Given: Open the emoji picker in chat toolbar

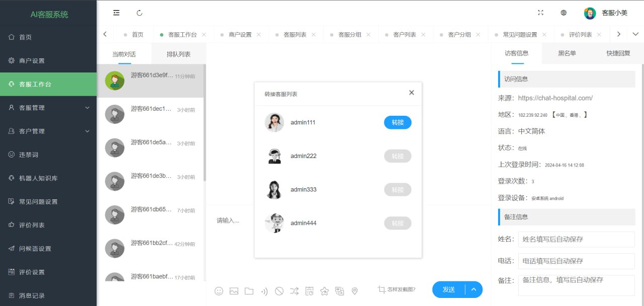Looking at the screenshot, I should [x=219, y=291].
